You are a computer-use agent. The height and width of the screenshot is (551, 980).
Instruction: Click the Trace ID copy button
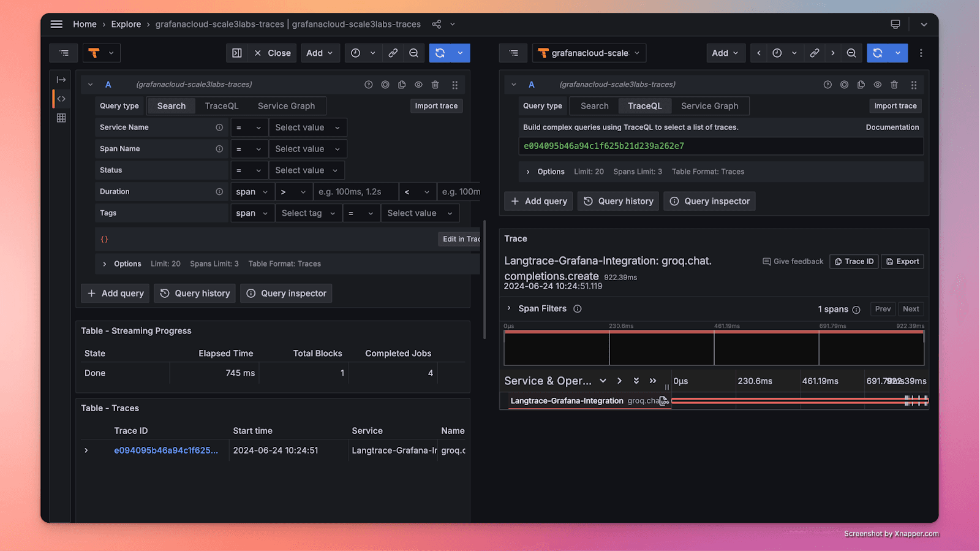pyautogui.click(x=854, y=262)
